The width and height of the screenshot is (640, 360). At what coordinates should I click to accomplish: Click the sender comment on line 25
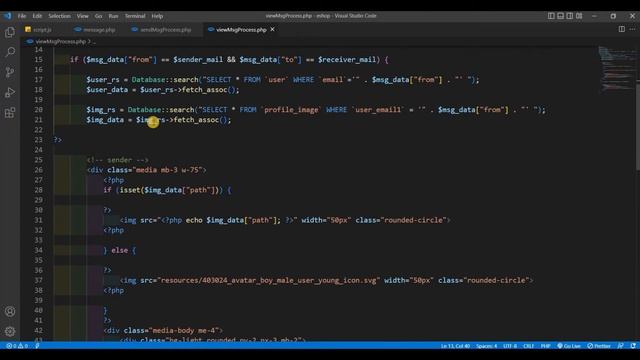[118, 160]
